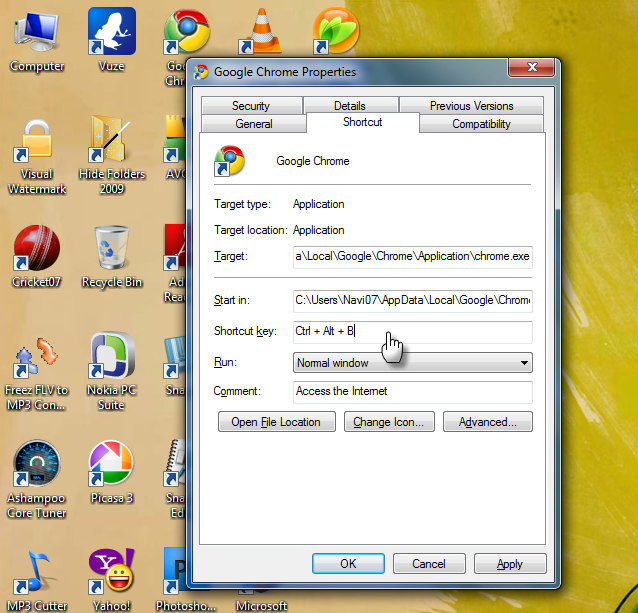Screen dimensions: 638x613
Task: Click inside the Target path field
Action: (x=413, y=257)
